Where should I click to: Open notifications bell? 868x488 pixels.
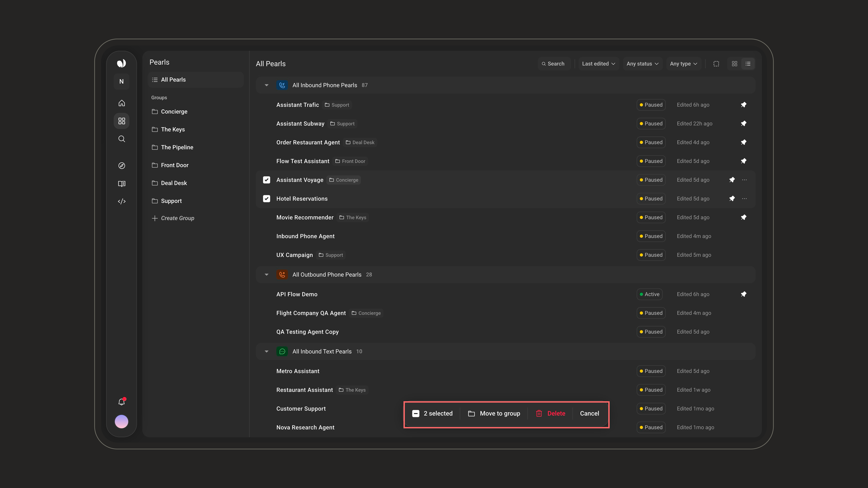pos(122,402)
